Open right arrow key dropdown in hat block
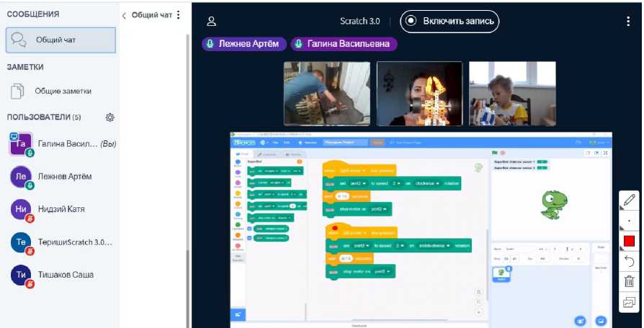The image size is (644, 328). 352,170
